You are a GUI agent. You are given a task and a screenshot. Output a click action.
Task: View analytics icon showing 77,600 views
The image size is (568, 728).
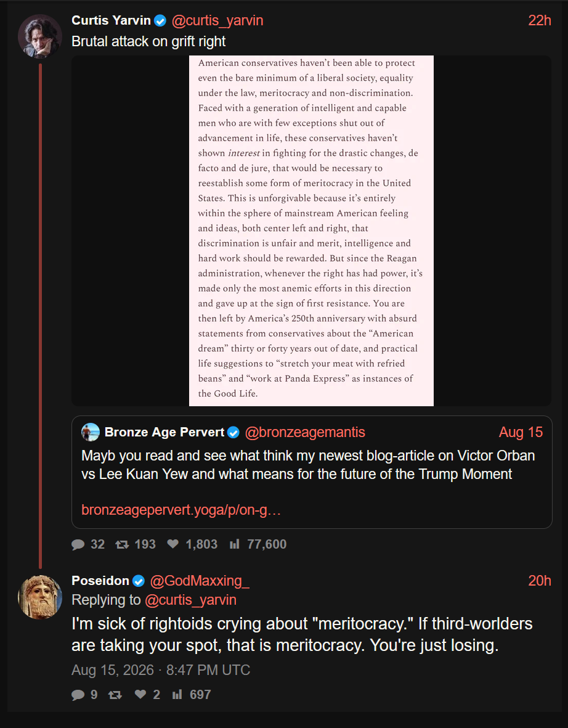(235, 544)
